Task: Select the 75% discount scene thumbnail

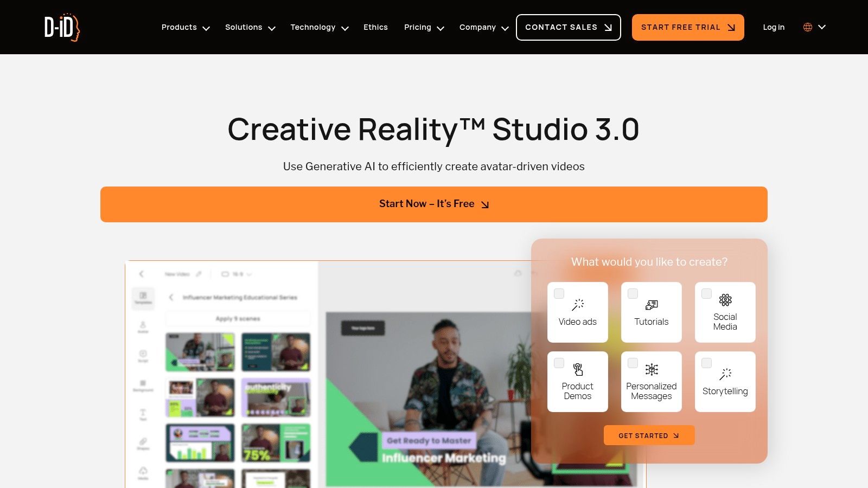Action: pos(276,443)
